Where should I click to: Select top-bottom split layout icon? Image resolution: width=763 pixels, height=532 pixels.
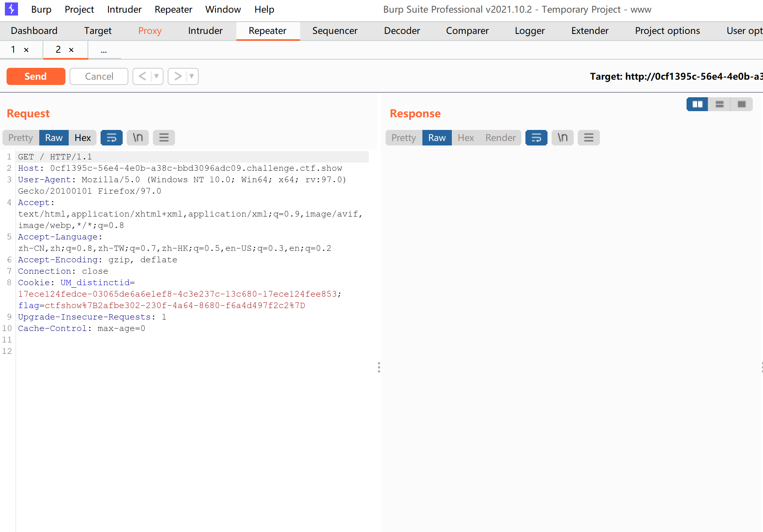coord(720,104)
